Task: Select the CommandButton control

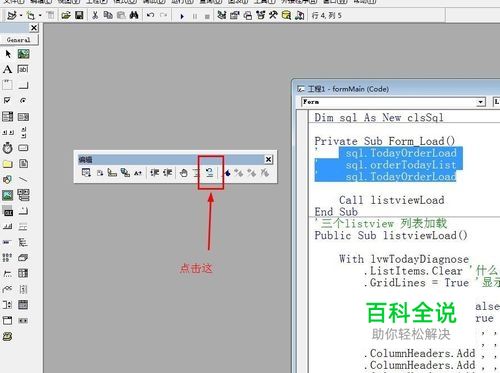Action: 23,85
